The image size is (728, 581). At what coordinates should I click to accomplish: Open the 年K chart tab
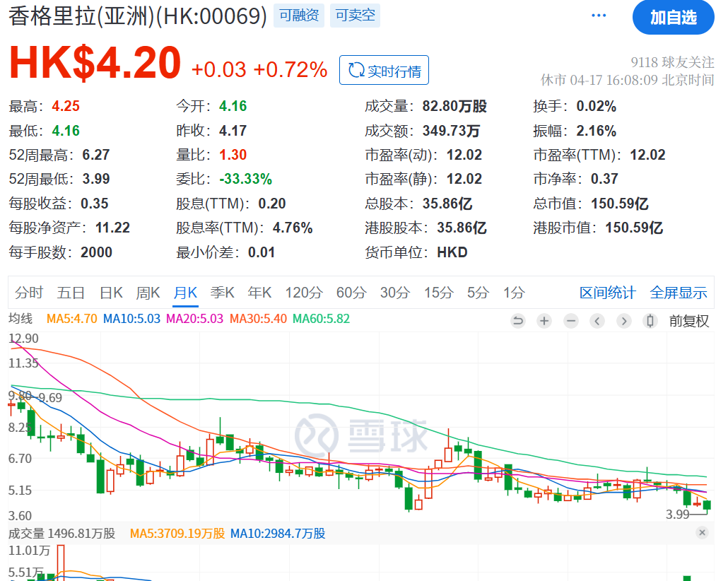pos(259,293)
